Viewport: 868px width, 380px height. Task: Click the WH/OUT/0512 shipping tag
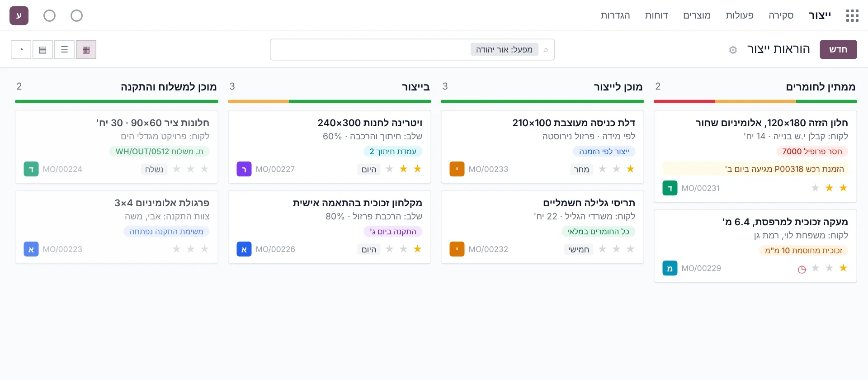159,152
